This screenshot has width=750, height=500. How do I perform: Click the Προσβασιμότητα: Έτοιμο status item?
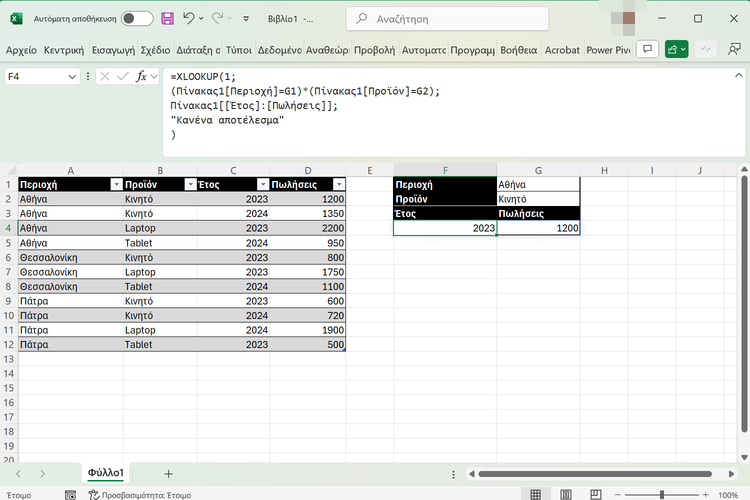click(x=140, y=495)
